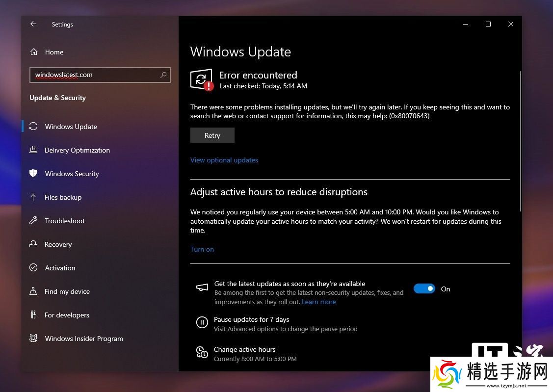Toggle off get latest updates switch

[x=424, y=289]
